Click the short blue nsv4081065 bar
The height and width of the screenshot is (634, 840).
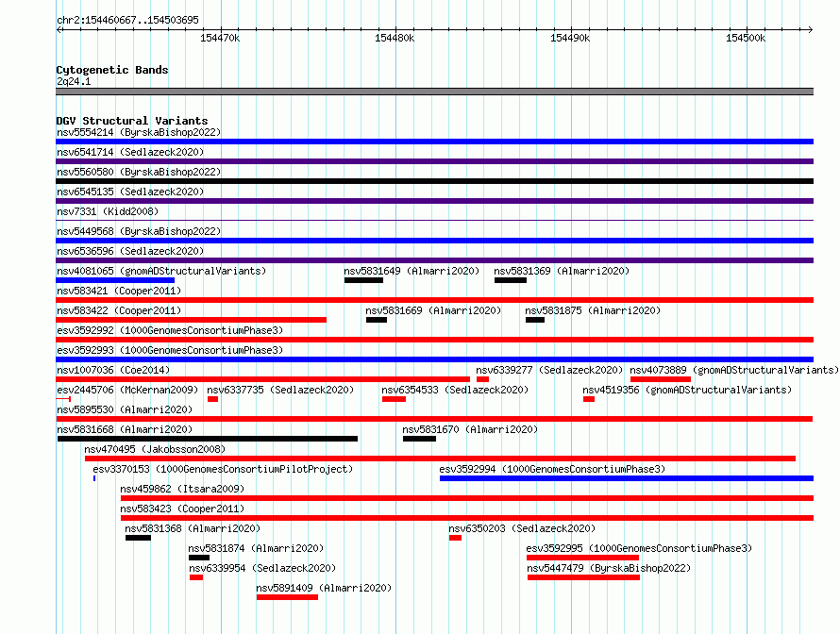click(115, 280)
